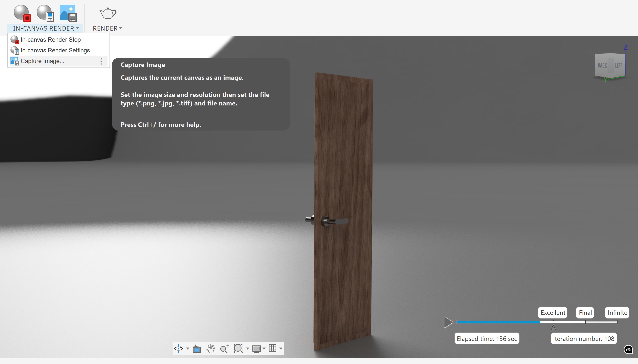The width and height of the screenshot is (638, 364).
Task: Click the render quality progress slider
Action: pyautogui.click(x=537, y=322)
